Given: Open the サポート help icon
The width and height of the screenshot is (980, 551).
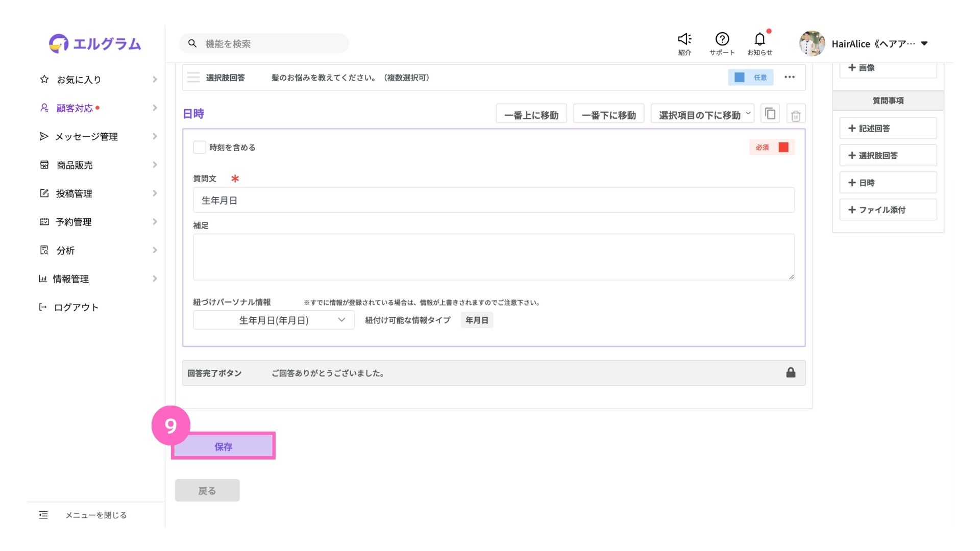Looking at the screenshot, I should coord(722,39).
